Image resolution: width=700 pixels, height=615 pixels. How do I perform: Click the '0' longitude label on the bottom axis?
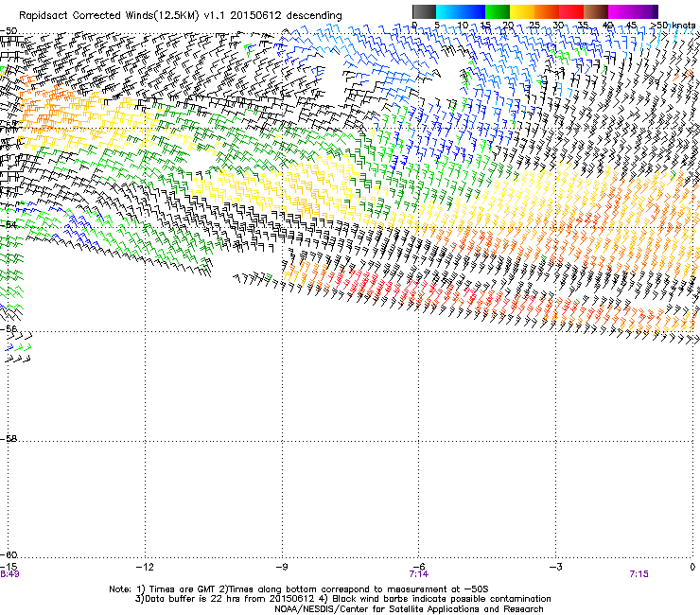click(692, 567)
